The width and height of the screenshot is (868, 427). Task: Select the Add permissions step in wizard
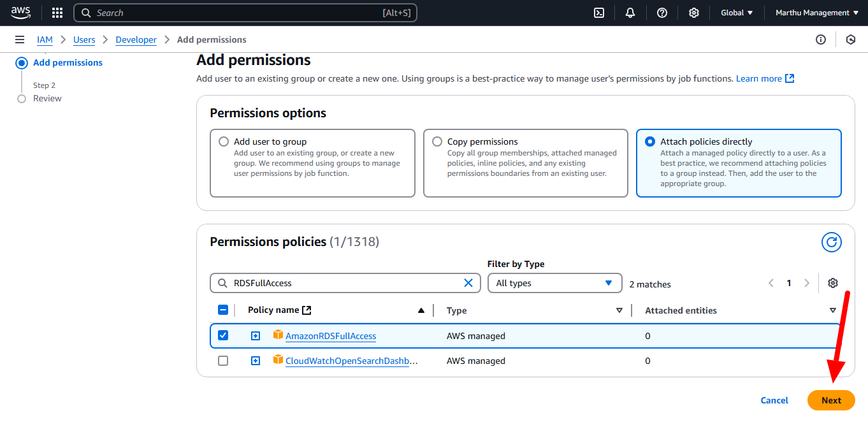(x=68, y=62)
